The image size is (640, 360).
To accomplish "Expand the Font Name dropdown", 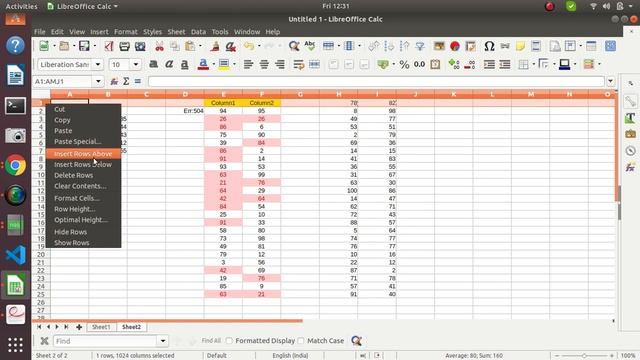I will click(98, 64).
